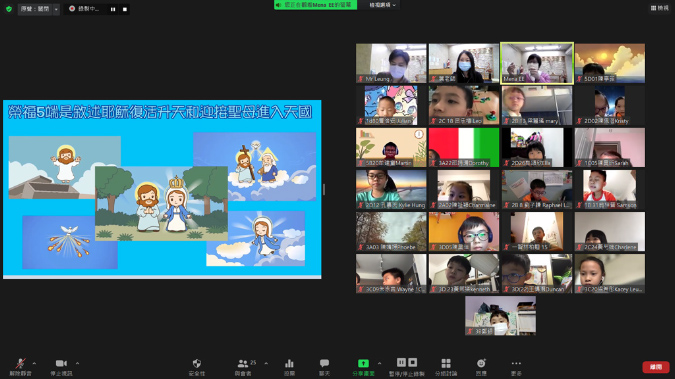Expand share screen options arrow
This screenshot has width=675, height=379.
coord(379,363)
